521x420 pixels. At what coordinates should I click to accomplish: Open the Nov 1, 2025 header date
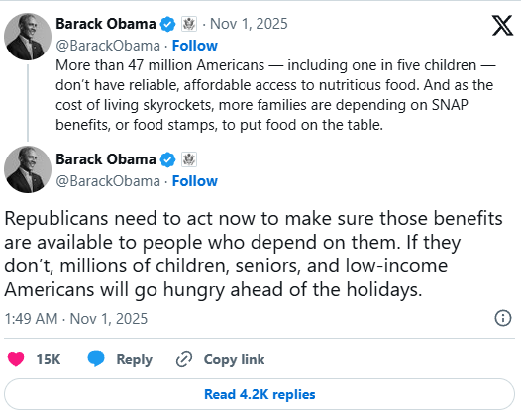pos(249,24)
